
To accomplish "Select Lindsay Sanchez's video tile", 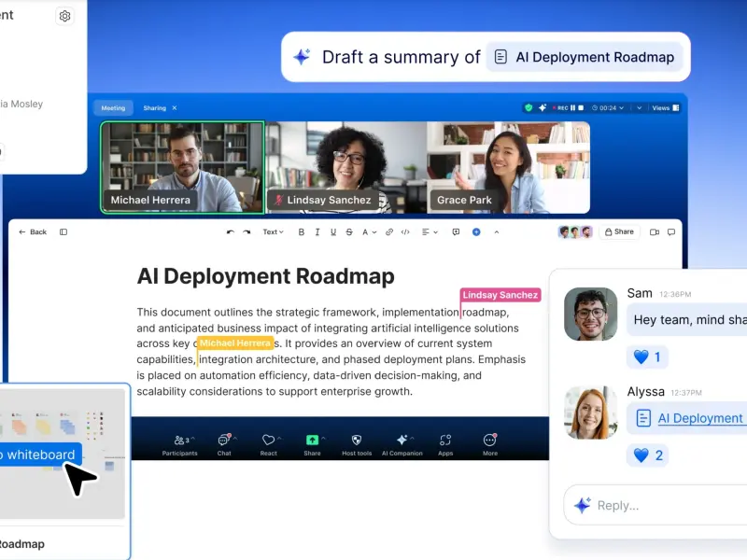I will (345, 167).
